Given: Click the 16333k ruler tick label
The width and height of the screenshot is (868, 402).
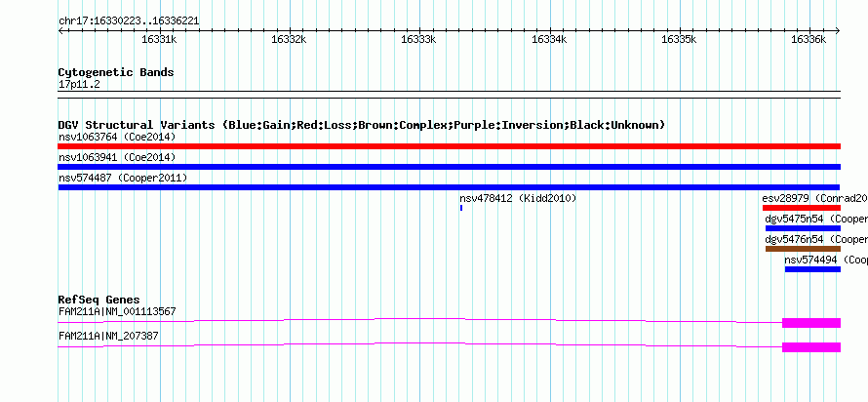Looking at the screenshot, I should [418, 39].
